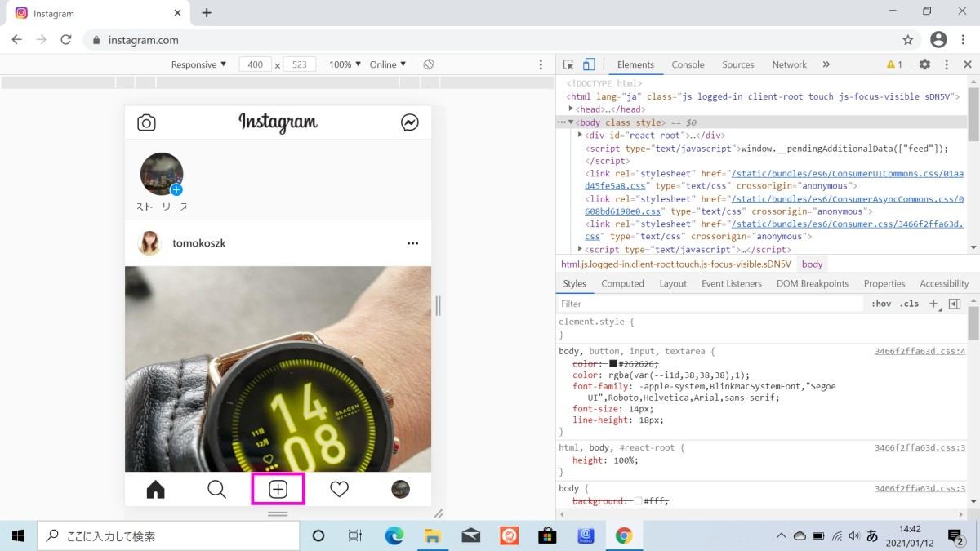Screen dimensions: 980x551
Task: Tap the new post plus icon
Action: pos(278,489)
